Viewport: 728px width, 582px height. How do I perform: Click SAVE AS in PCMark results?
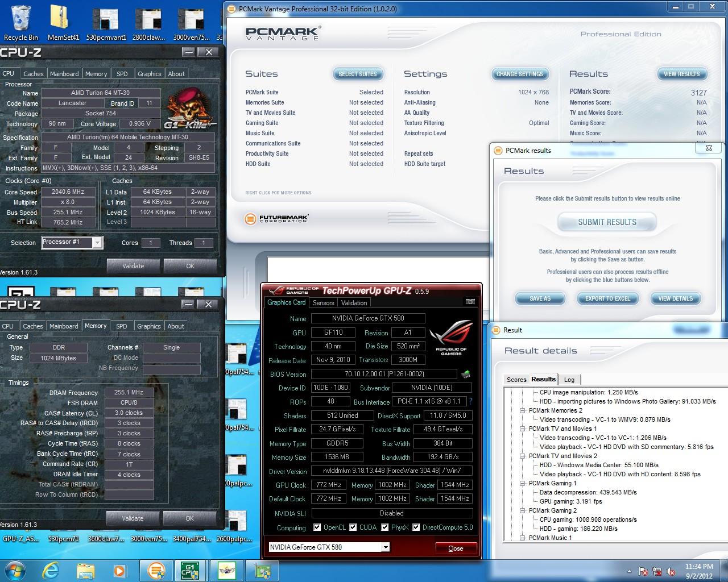pyautogui.click(x=540, y=298)
